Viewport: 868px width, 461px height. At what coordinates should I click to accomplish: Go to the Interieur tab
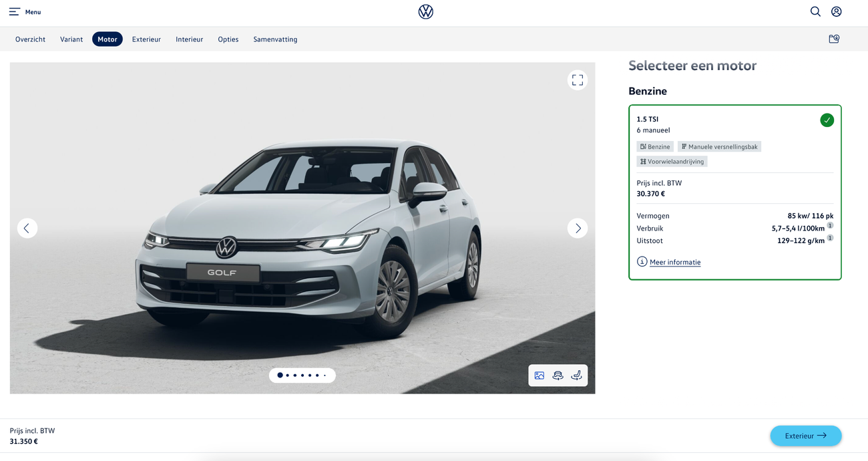tap(190, 39)
